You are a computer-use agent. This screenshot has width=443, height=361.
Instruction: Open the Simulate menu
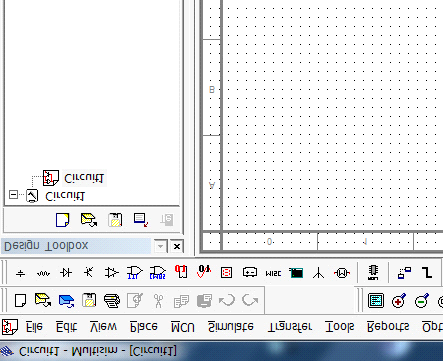tap(231, 327)
